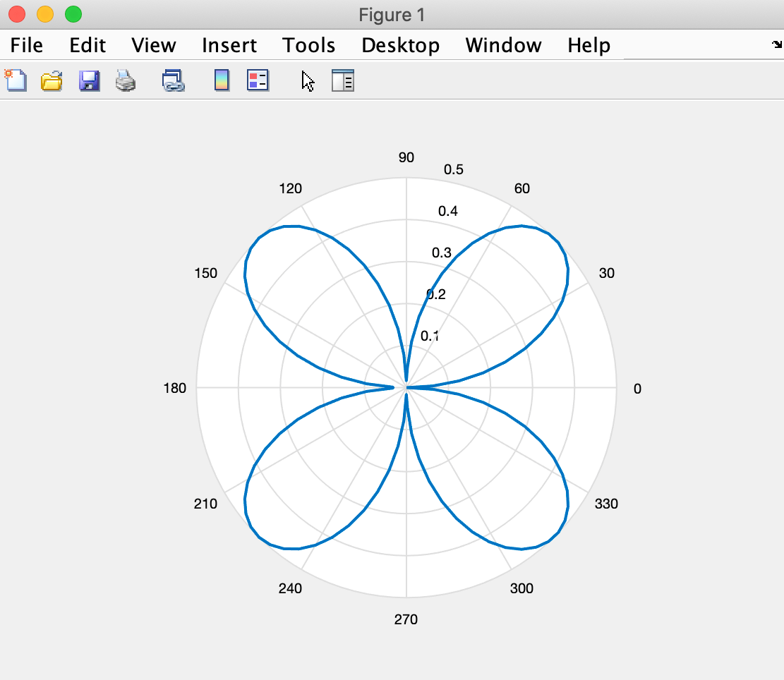Print the figure using the printer icon

click(x=126, y=80)
